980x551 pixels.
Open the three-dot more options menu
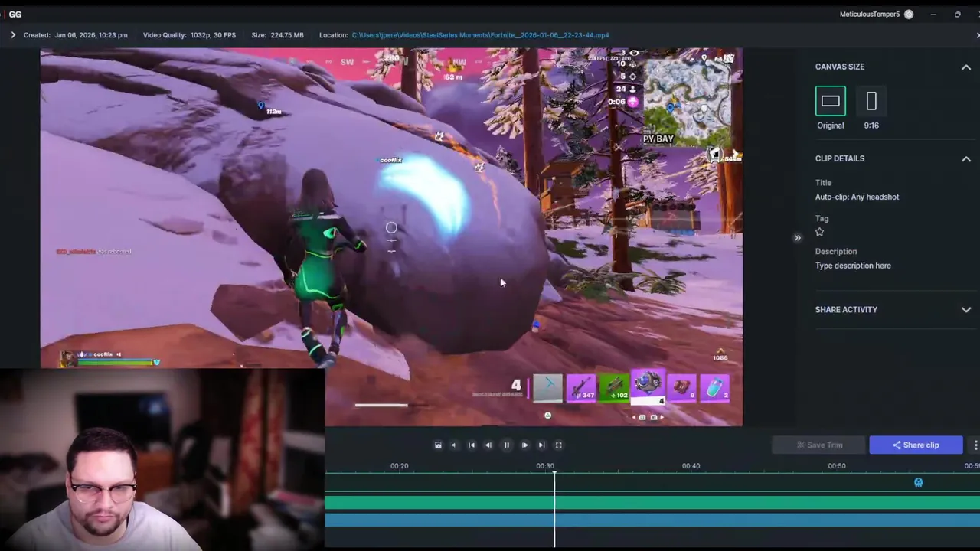[975, 445]
